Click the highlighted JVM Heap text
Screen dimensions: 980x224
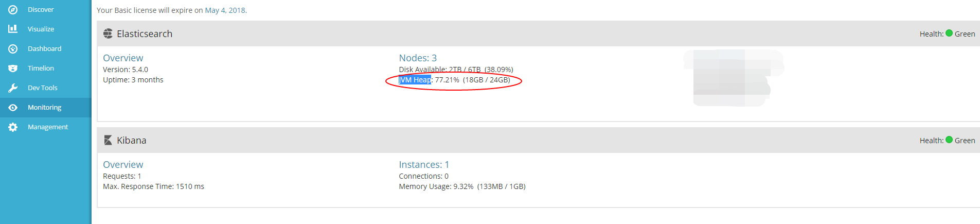point(415,79)
